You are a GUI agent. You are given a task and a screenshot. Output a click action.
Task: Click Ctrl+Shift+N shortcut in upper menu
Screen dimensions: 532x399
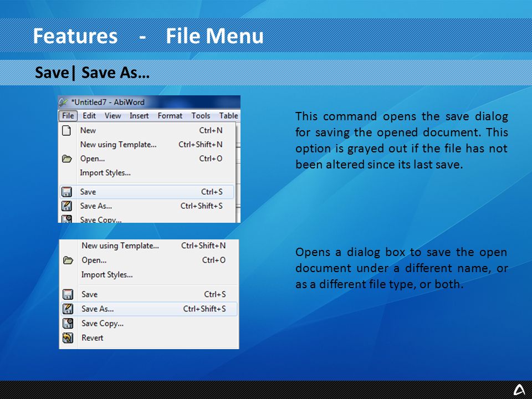click(x=201, y=145)
